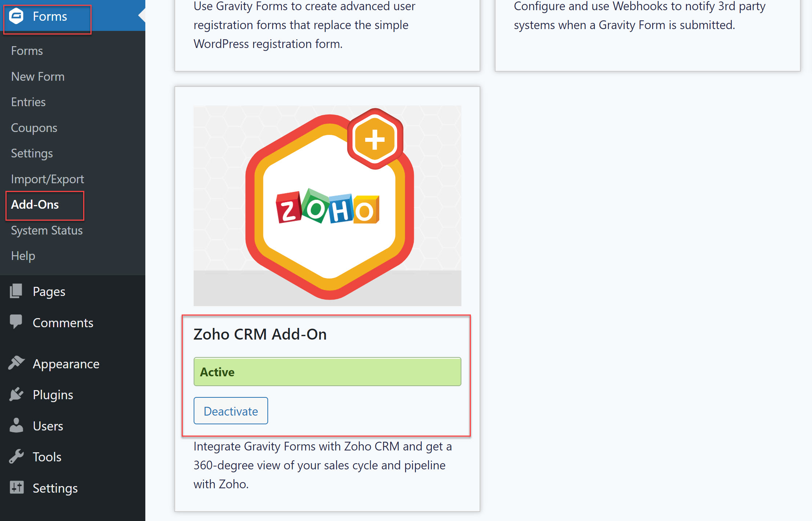Click the Tools wrench icon
The height and width of the screenshot is (521, 812).
(16, 456)
